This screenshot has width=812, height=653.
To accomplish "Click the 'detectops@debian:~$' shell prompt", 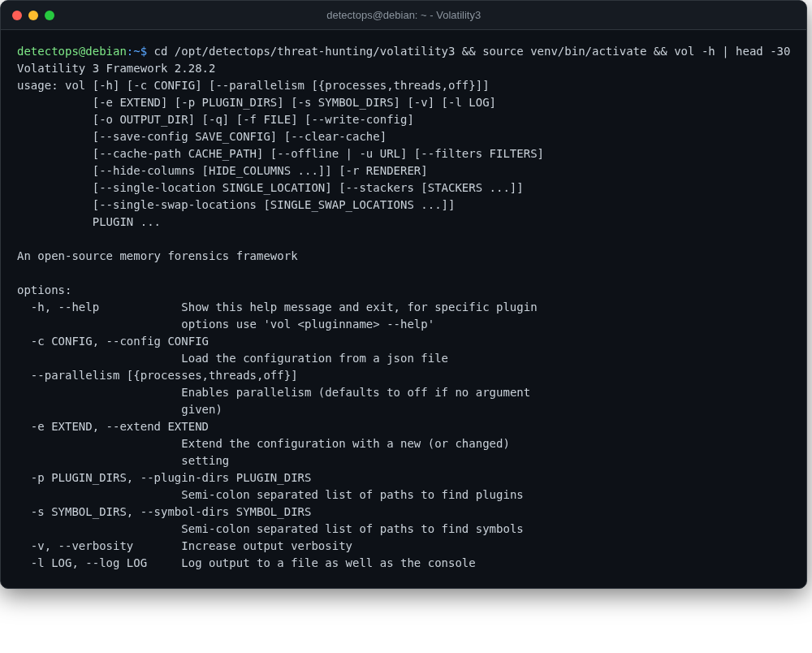I will click(x=82, y=51).
